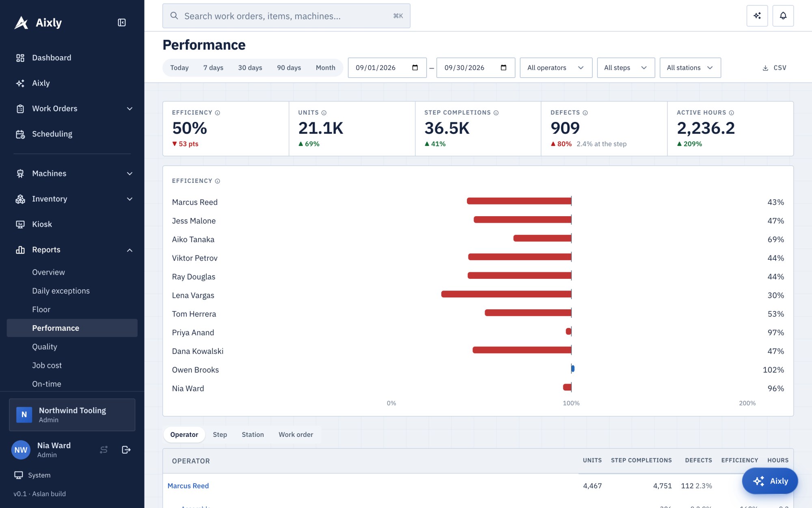Show info tooltip for Active Hours
This screenshot has width=812, height=508.
point(732,113)
